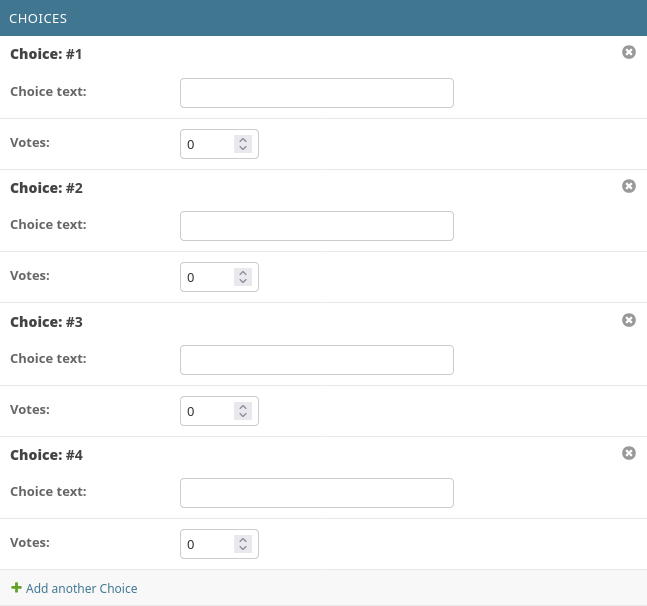Focus the Choice #4 text field
647x606 pixels.
pyautogui.click(x=316, y=493)
